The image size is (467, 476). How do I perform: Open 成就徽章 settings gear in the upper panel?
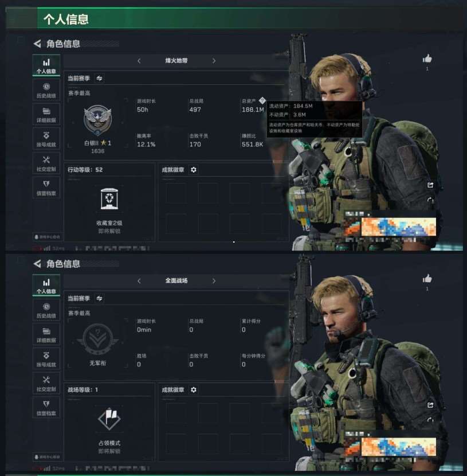[x=194, y=170]
